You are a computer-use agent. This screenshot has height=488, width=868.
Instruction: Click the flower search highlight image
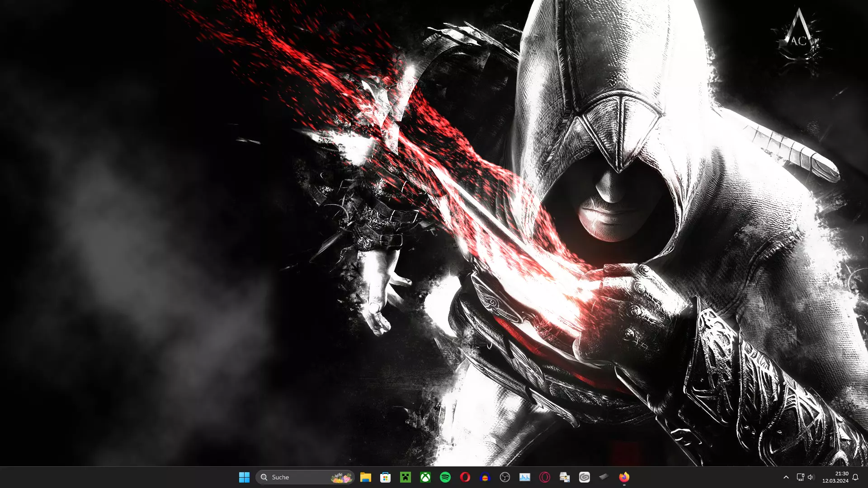[341, 477]
